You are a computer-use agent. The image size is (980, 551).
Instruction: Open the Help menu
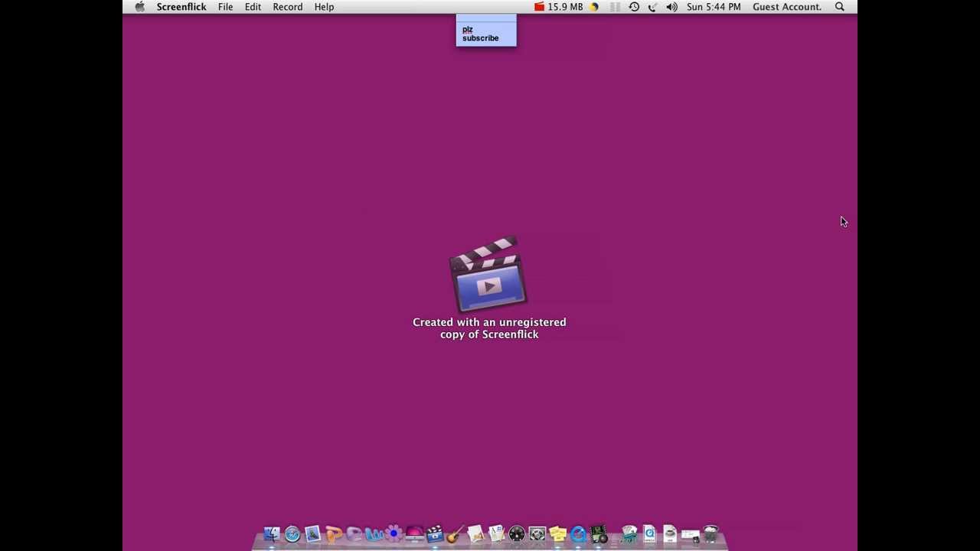pos(324,7)
